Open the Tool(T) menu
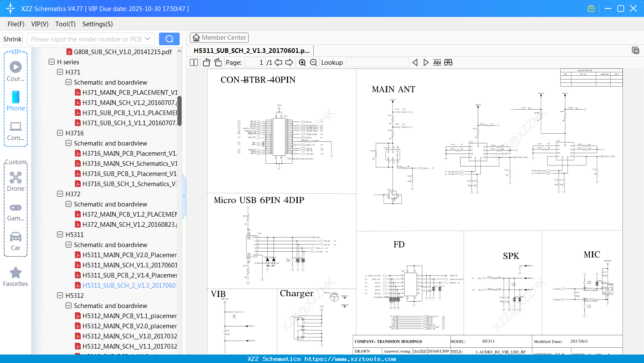Screen dimensions: 644x363 coord(65,24)
